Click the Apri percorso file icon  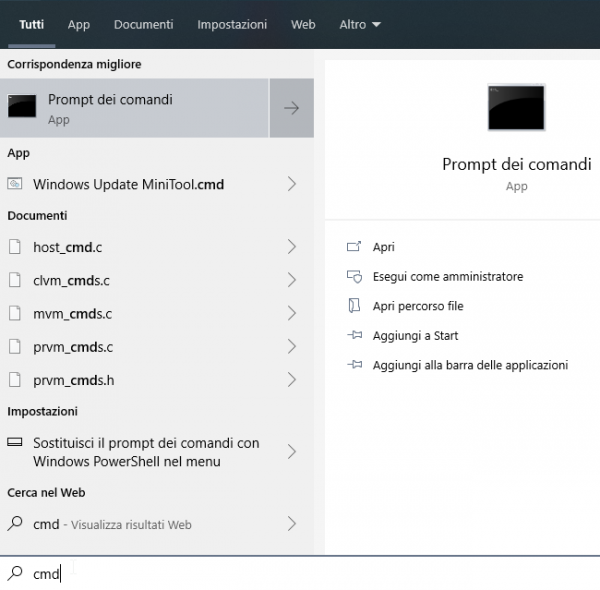point(353,306)
